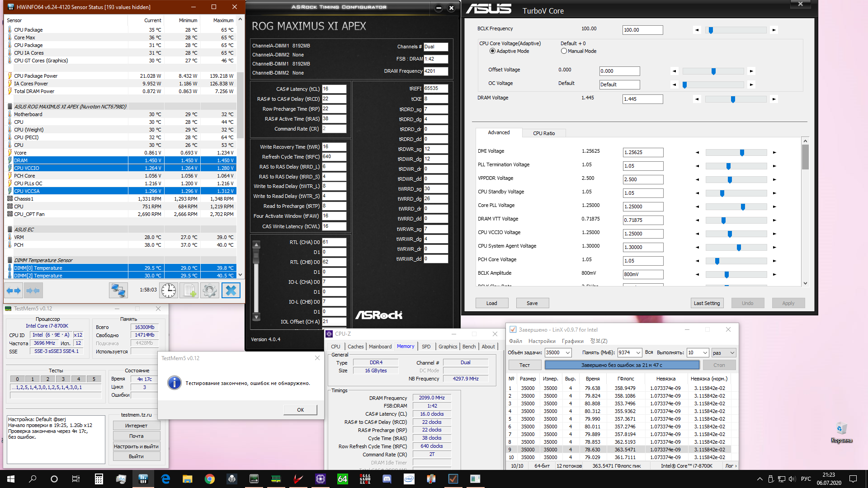Expand the раз units dropdown
Viewport: 868px width, 488px height.
[x=732, y=352]
